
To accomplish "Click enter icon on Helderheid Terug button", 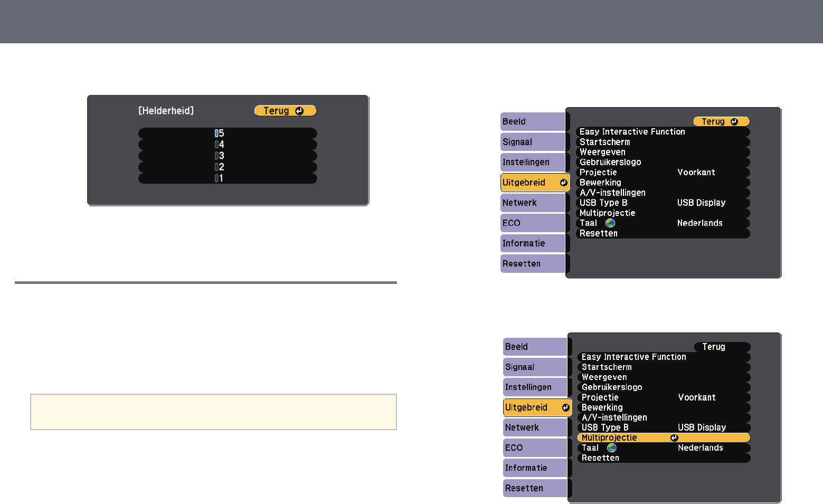I will [299, 111].
